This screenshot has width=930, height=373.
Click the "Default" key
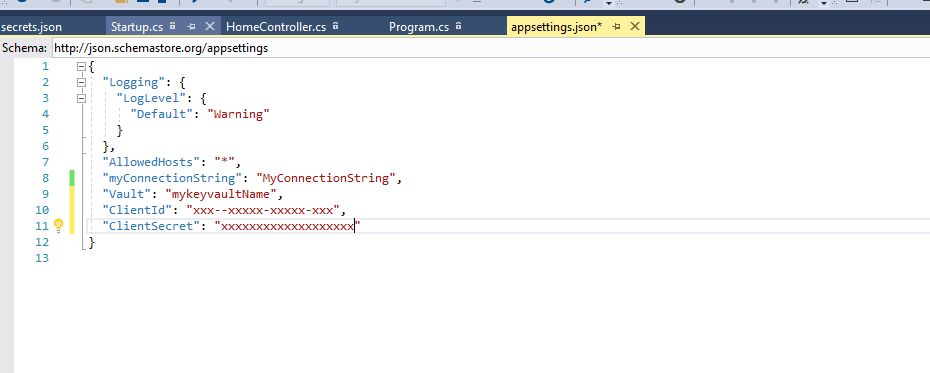tap(162, 114)
